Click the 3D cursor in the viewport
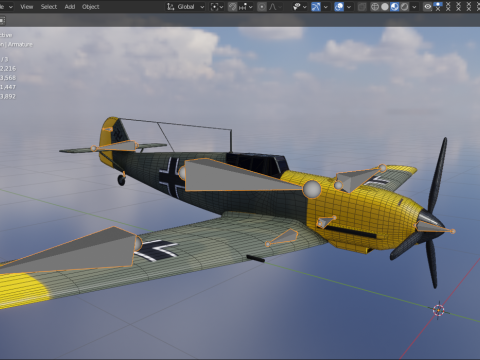Screen dimensions: 480x360 click(438, 310)
